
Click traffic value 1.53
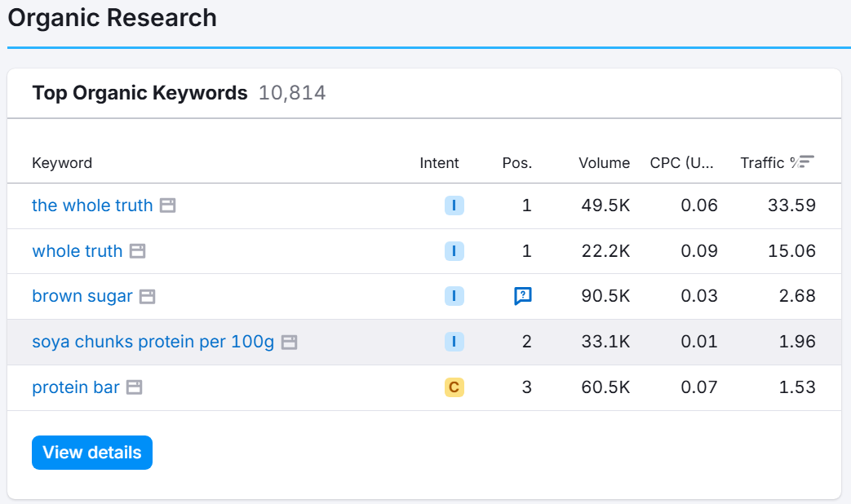tap(797, 387)
